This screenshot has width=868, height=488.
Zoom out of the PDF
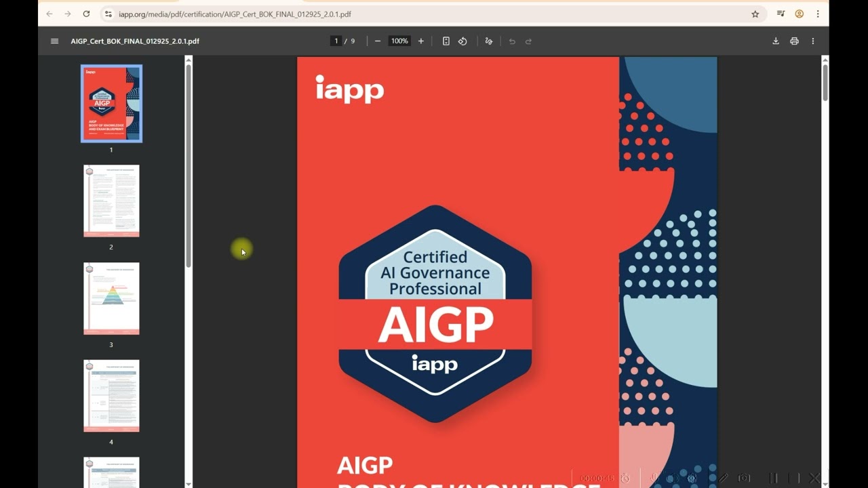378,41
